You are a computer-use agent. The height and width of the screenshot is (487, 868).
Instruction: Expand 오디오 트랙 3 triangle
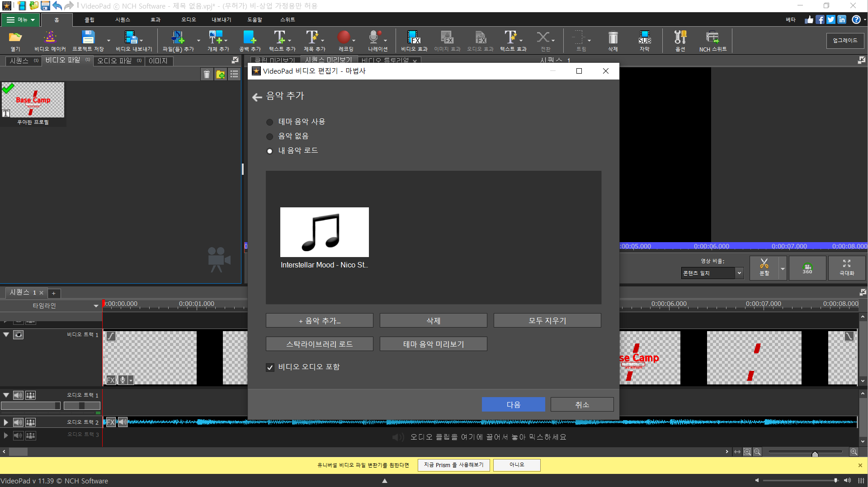click(x=6, y=435)
